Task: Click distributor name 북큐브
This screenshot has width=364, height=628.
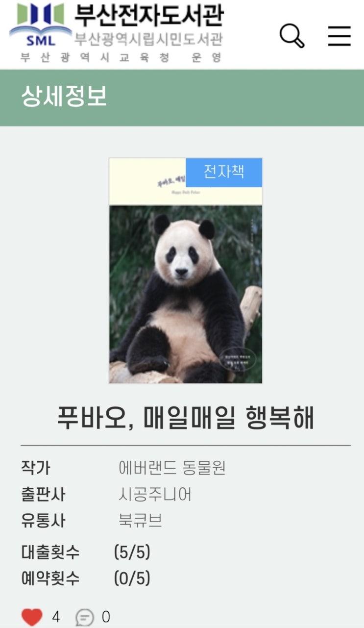Action: pos(140,520)
